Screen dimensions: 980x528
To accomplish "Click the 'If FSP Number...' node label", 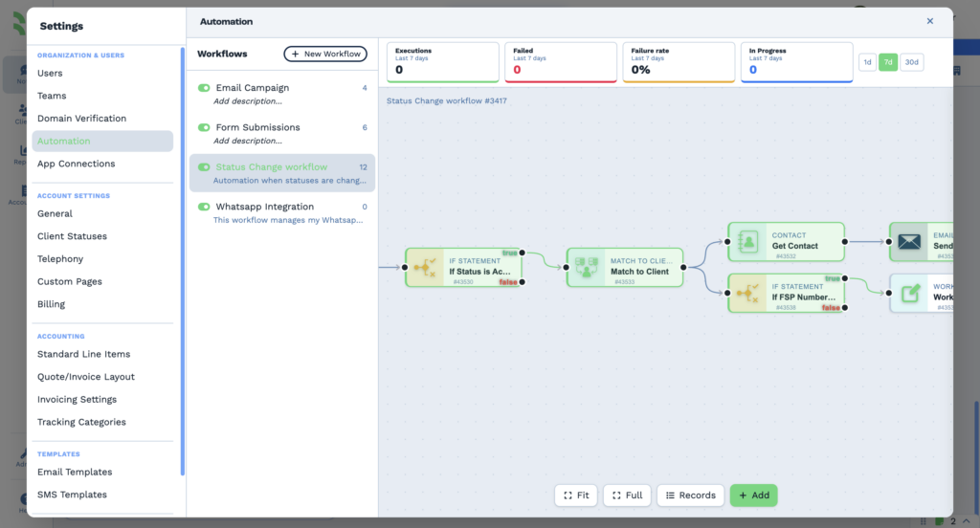I will (x=803, y=297).
